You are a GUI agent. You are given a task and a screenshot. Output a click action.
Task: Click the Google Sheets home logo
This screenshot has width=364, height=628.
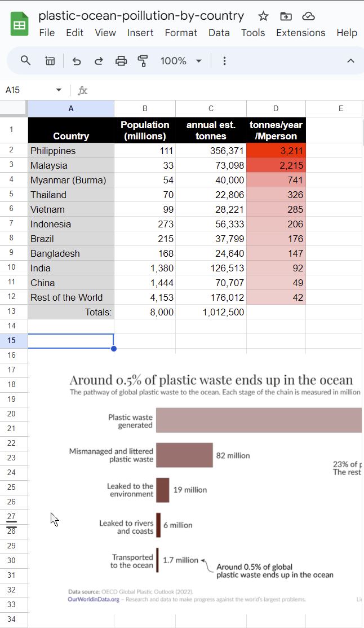[19, 25]
